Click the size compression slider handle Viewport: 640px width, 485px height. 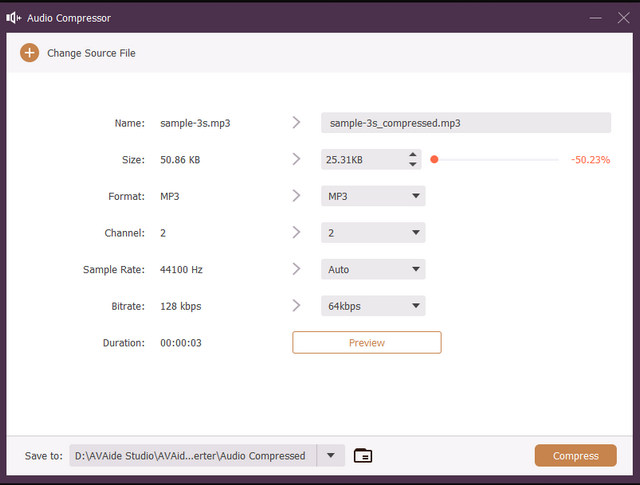pos(434,160)
